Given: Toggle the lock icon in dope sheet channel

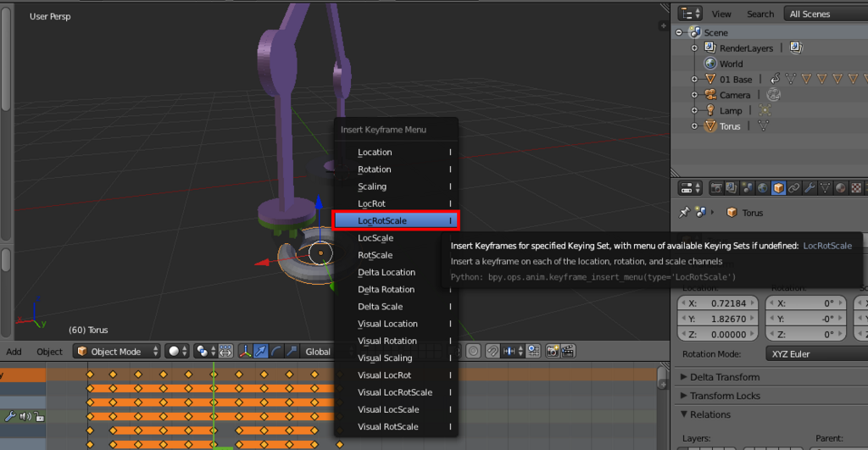Looking at the screenshot, I should (x=39, y=416).
